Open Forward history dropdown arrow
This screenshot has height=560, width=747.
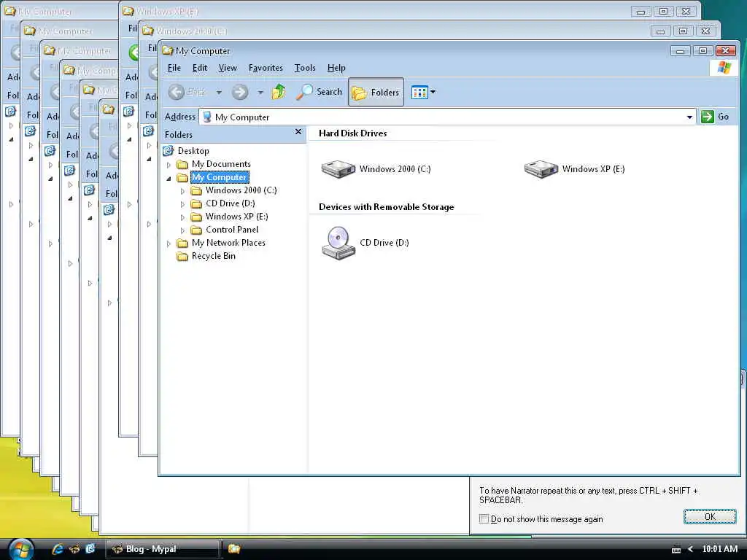(260, 93)
